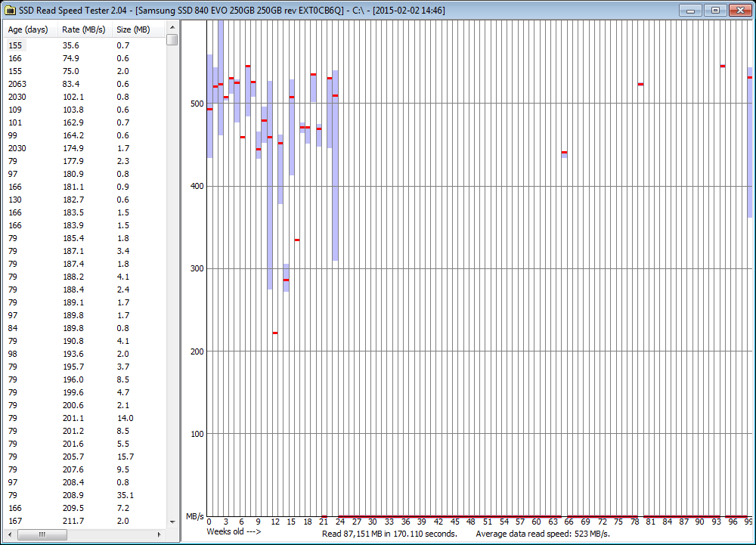This screenshot has width=756, height=545.
Task: Click the horizontal scrollbar thumb
Action: coord(42,534)
